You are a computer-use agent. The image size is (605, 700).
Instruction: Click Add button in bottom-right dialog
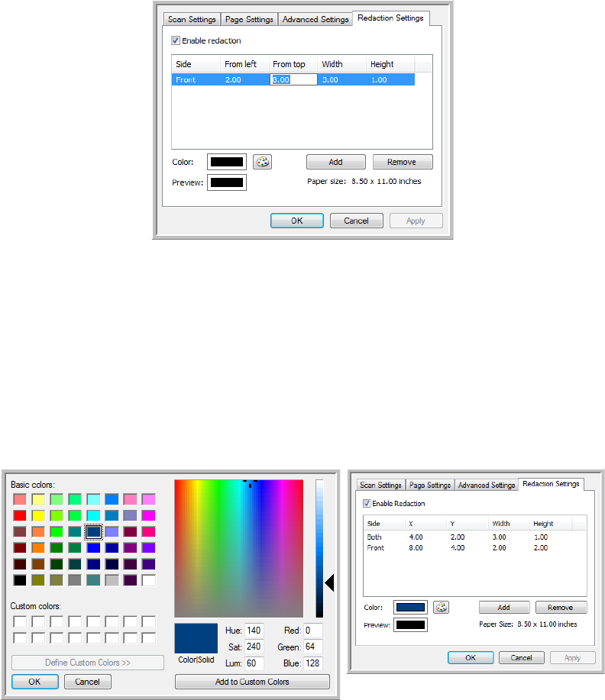pos(504,607)
